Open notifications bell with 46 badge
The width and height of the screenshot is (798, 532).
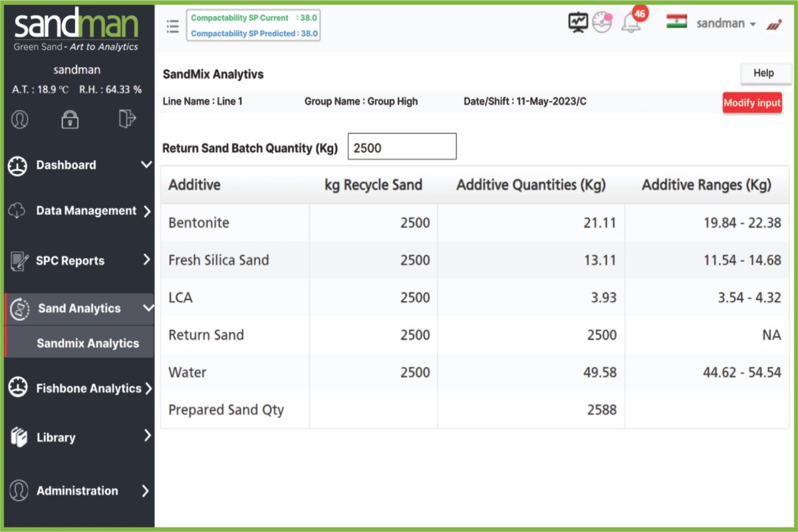630,23
